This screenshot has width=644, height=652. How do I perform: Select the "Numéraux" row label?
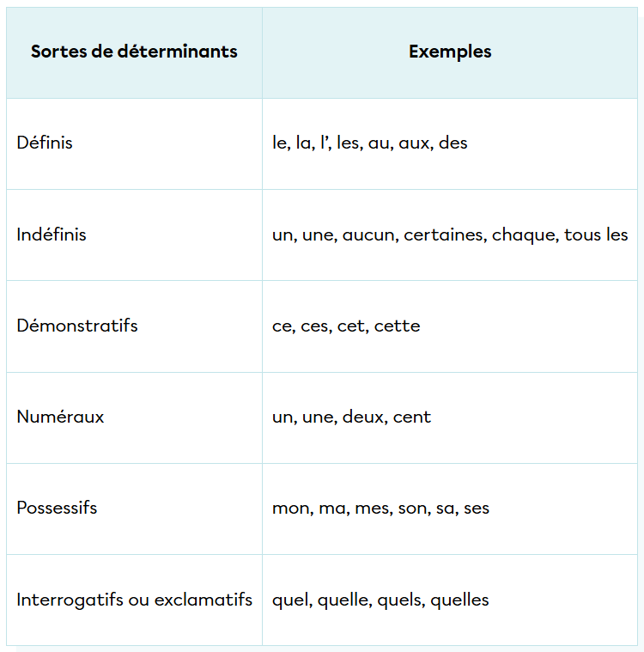pos(60,417)
